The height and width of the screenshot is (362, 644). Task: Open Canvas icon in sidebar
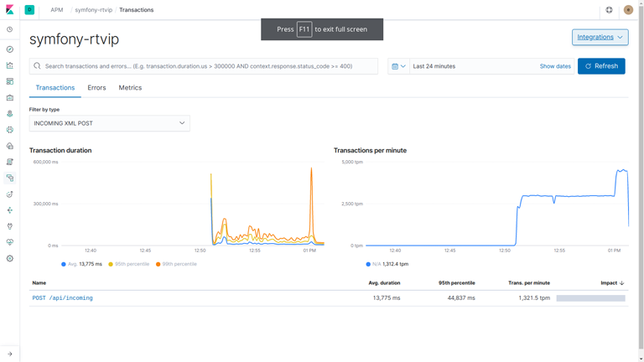tap(10, 98)
